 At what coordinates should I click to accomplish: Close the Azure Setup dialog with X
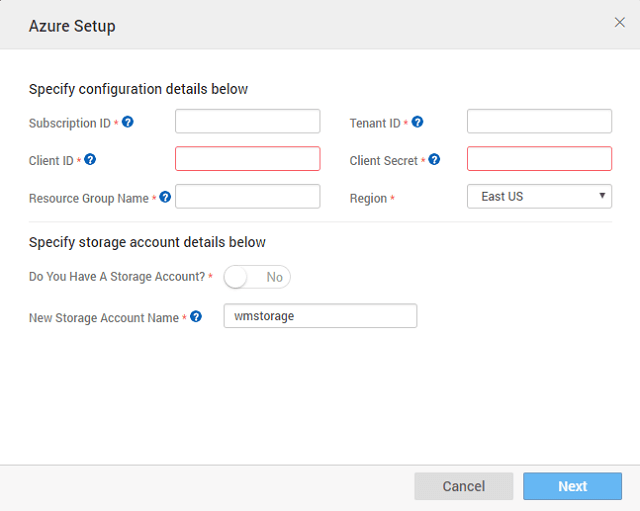619,23
